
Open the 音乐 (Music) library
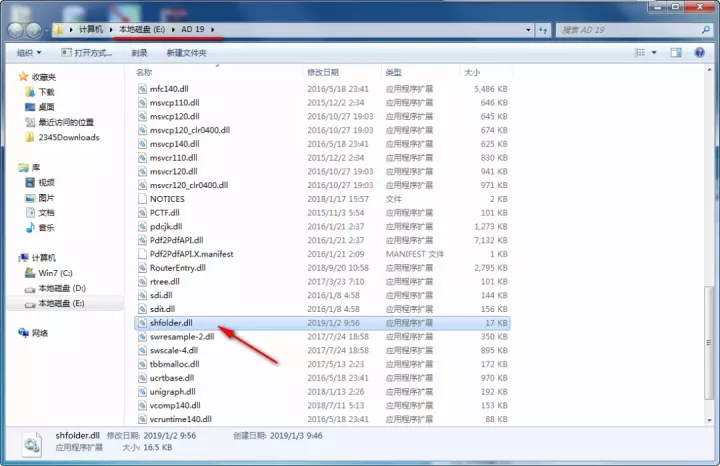click(46, 227)
